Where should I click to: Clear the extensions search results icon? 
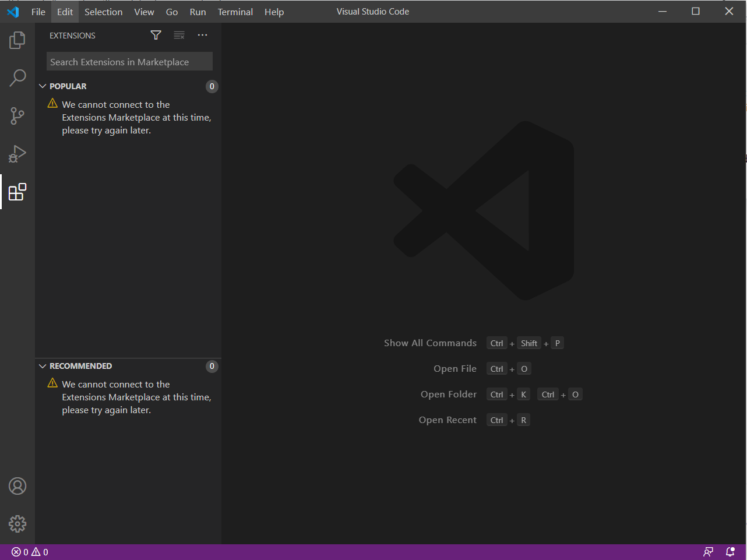pos(179,35)
